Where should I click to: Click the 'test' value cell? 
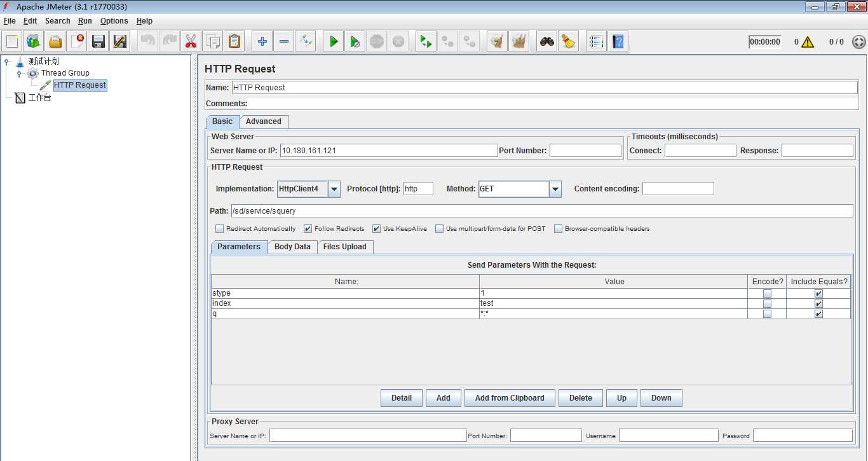[x=613, y=303]
